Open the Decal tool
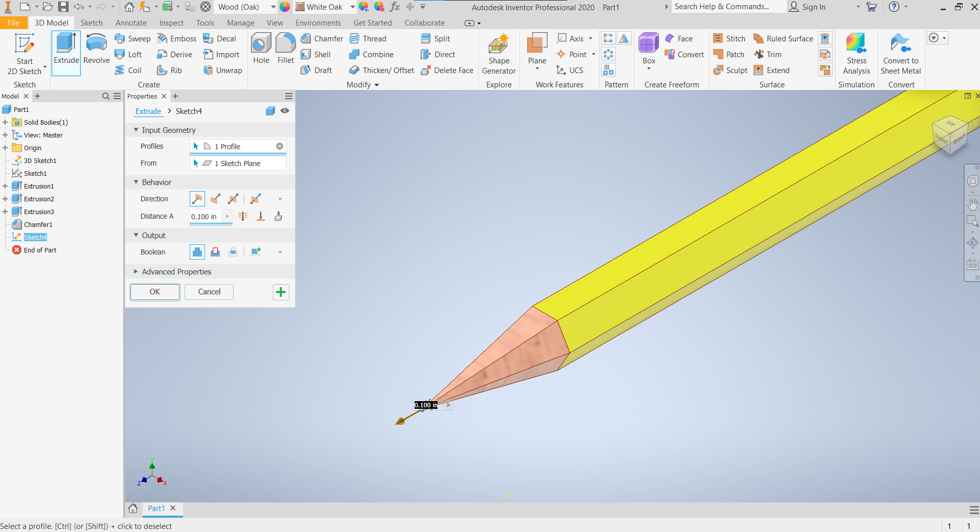Image resolution: width=980 pixels, height=532 pixels. click(x=219, y=39)
